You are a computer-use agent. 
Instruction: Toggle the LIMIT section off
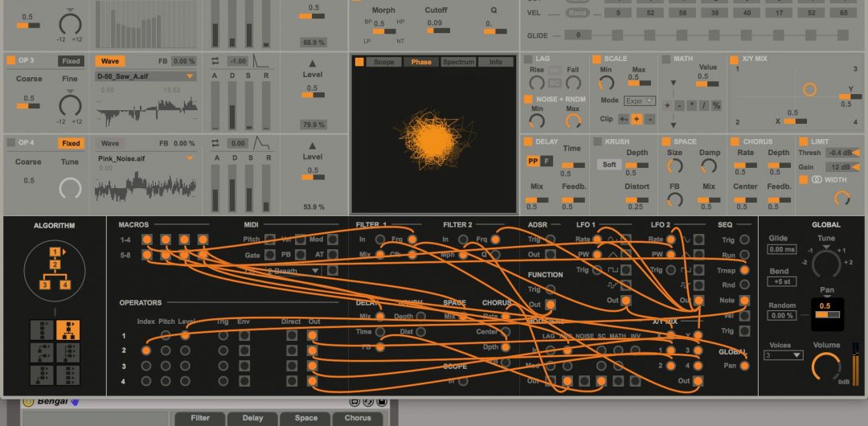pyautogui.click(x=803, y=141)
